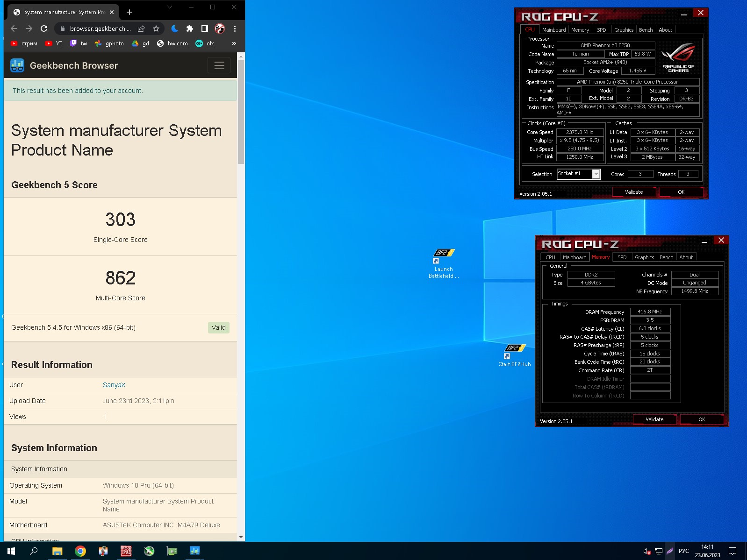The image size is (747, 560).
Task: Open Mainboard tab in lower CPU-Z
Action: click(575, 257)
